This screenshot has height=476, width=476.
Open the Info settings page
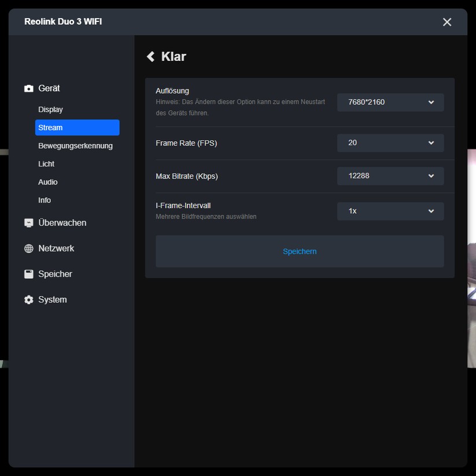coord(44,200)
